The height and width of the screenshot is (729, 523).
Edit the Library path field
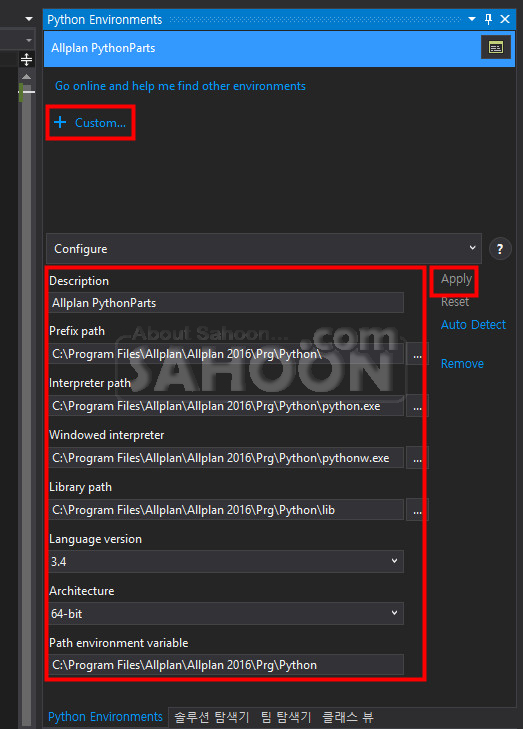point(226,510)
